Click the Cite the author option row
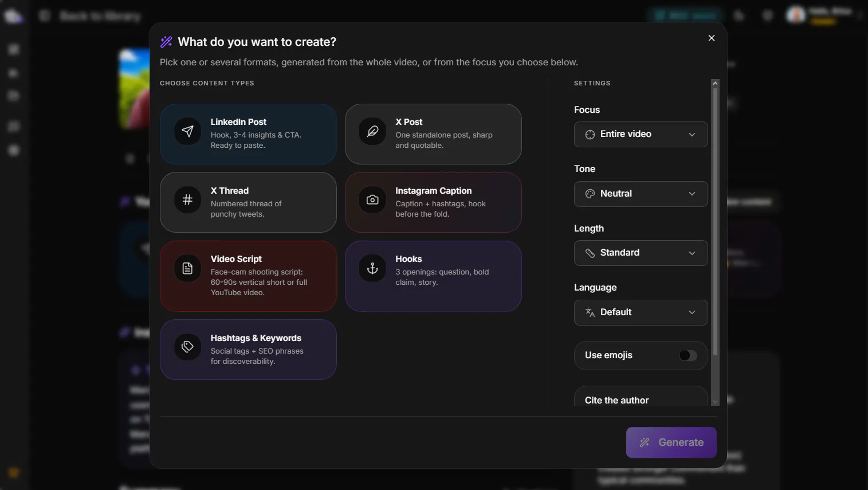 tap(641, 396)
